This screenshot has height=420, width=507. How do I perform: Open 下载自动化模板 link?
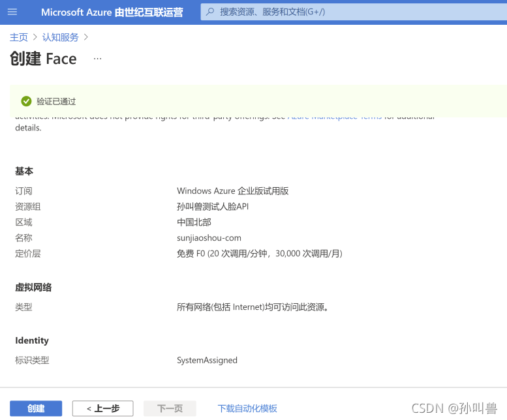click(x=247, y=408)
